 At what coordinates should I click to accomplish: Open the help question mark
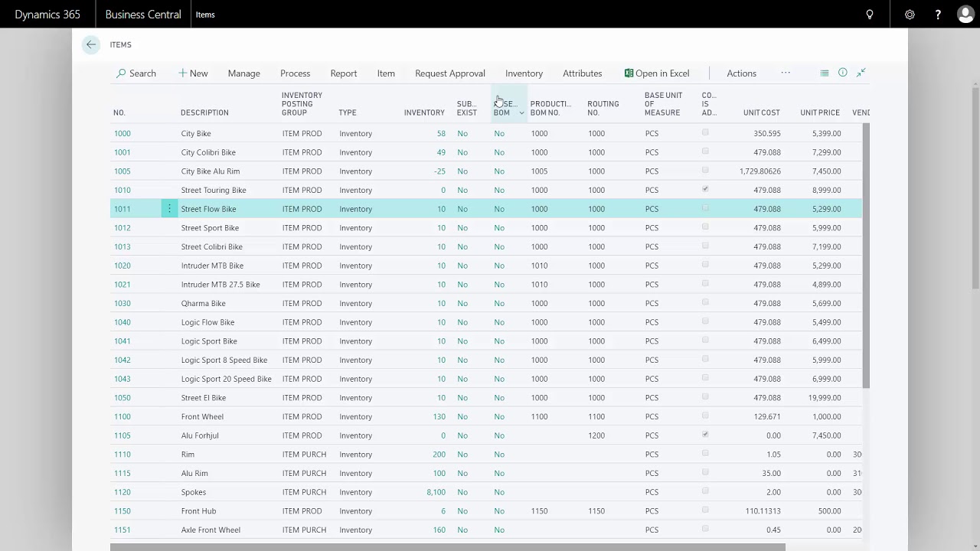(938, 15)
